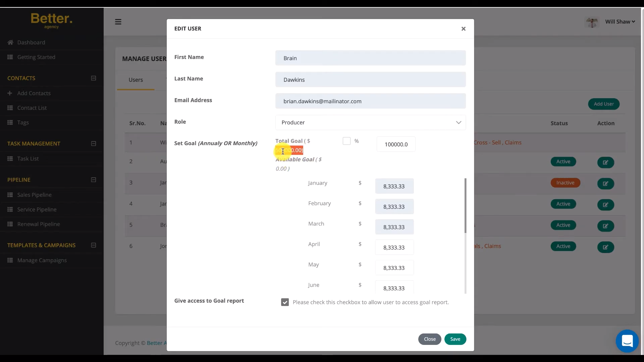Open Tags in sidebar
The height and width of the screenshot is (362, 644).
point(23,123)
